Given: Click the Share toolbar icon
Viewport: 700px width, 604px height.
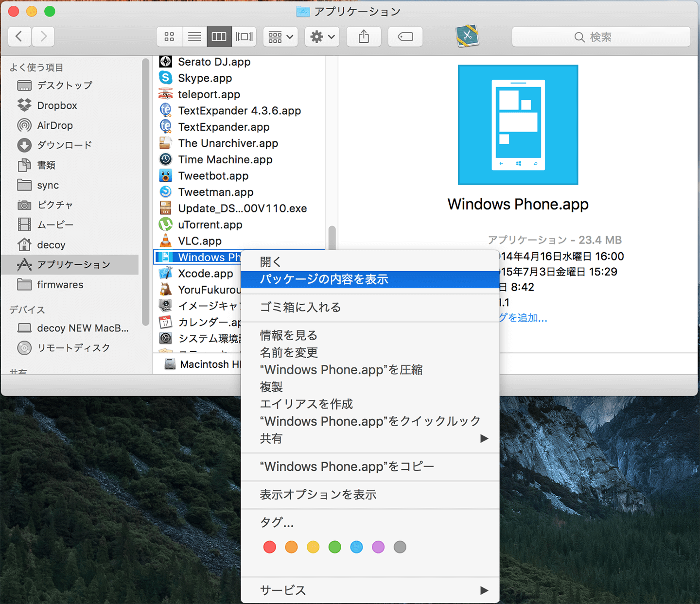Looking at the screenshot, I should tap(364, 37).
